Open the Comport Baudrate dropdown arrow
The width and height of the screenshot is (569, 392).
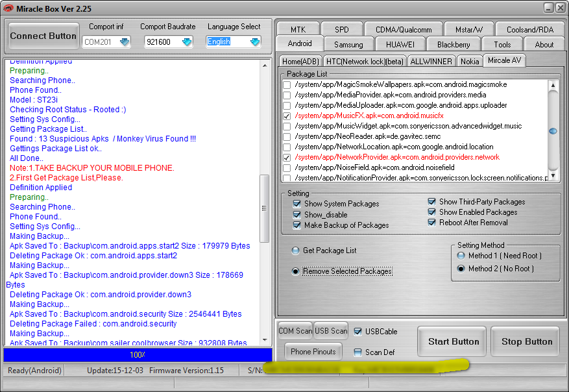187,42
